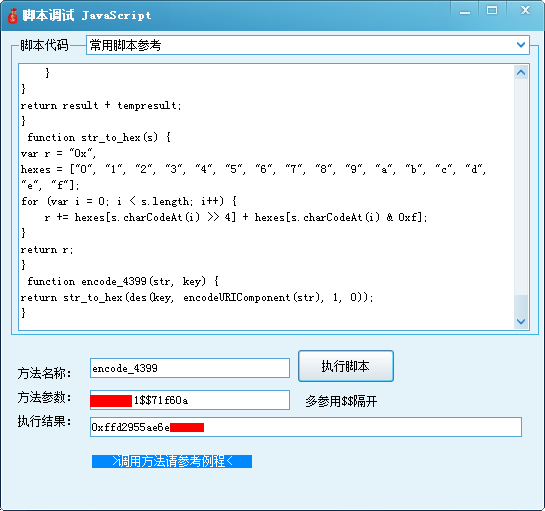Click the 'hexes = ["0", "1"...' code line
This screenshot has width=545, height=511.
(x=253, y=170)
